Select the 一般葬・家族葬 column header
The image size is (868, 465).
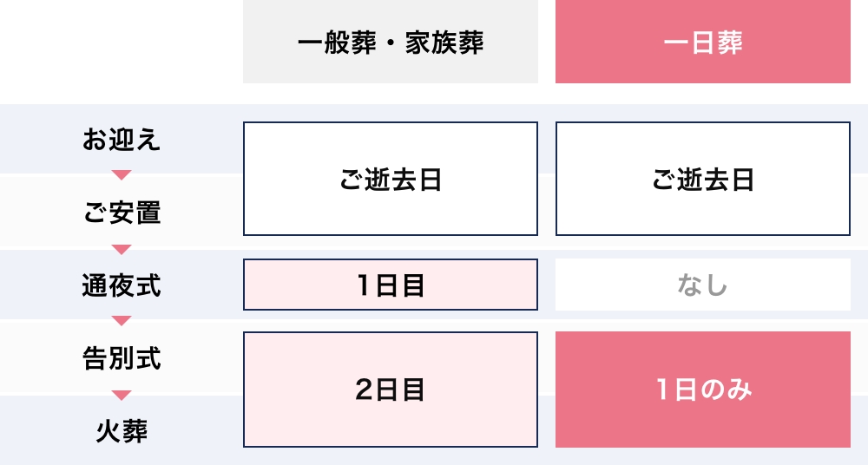tap(391, 43)
